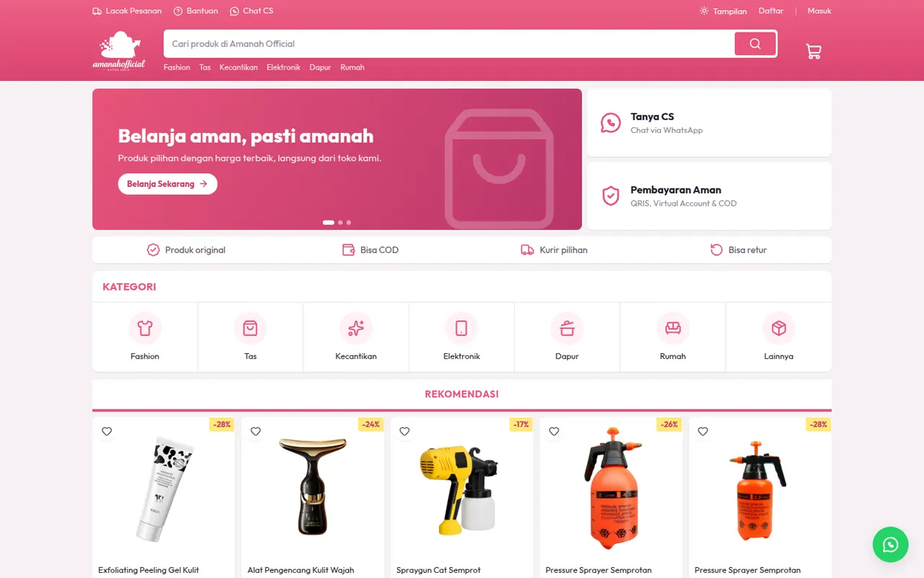Open the Kecantikan category sparkle icon
Screen dimensions: 924x578
pyautogui.click(x=356, y=329)
